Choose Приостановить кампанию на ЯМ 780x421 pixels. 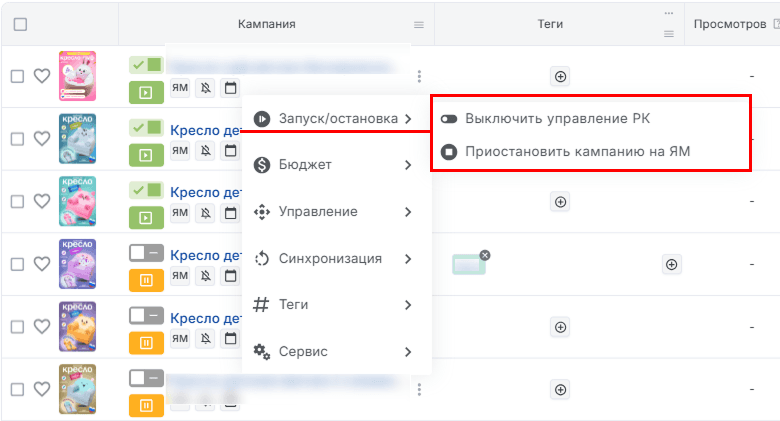tap(565, 151)
